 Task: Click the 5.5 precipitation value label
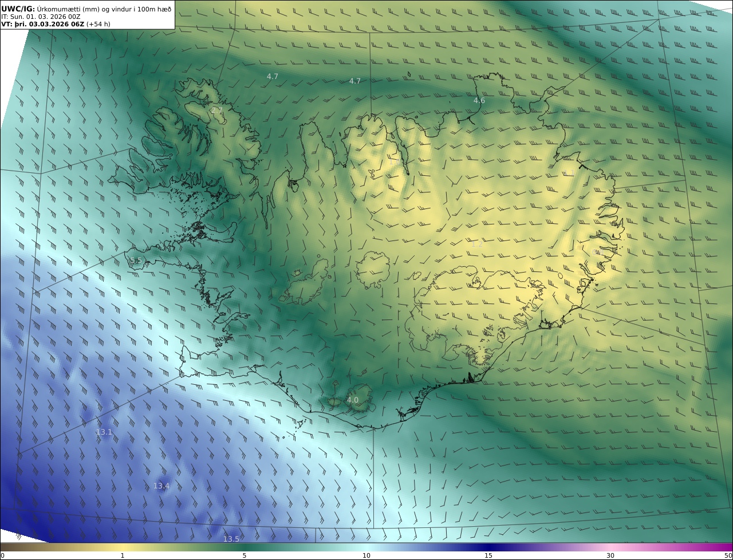click(x=136, y=261)
